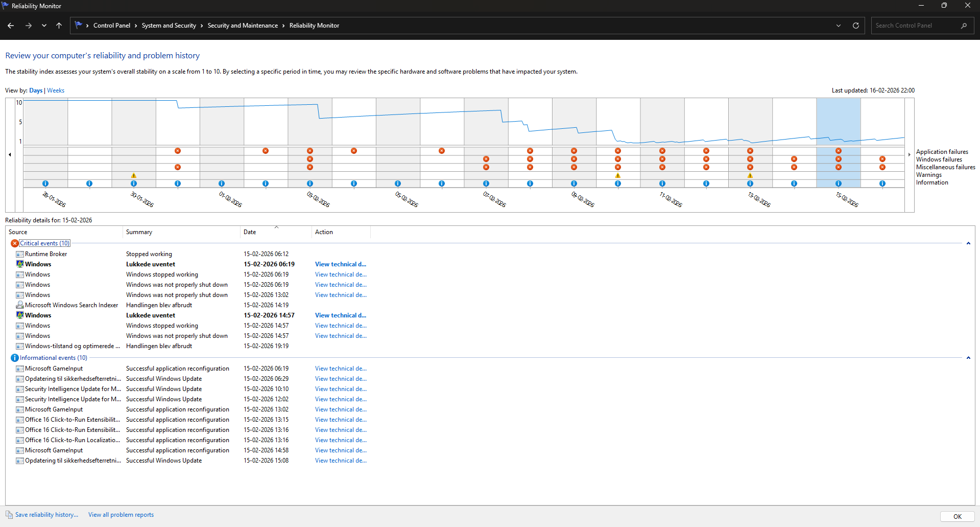980x527 pixels.
Task: Open System and Security breadcrumb
Action: (169, 26)
